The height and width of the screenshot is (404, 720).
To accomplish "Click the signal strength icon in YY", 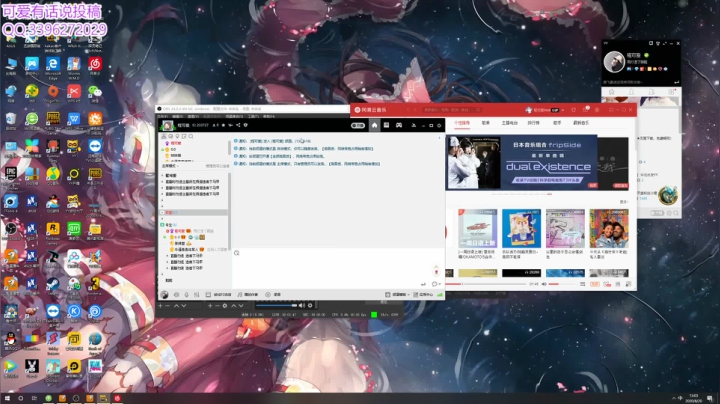I will [x=439, y=294].
